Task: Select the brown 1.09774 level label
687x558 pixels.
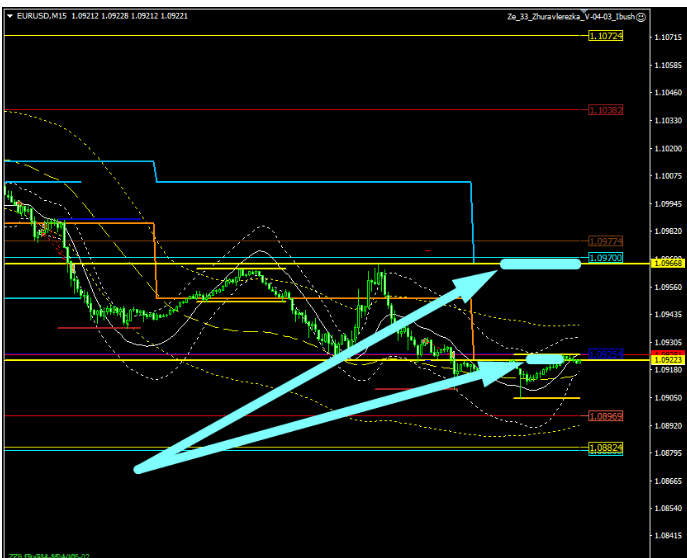Action: (606, 241)
